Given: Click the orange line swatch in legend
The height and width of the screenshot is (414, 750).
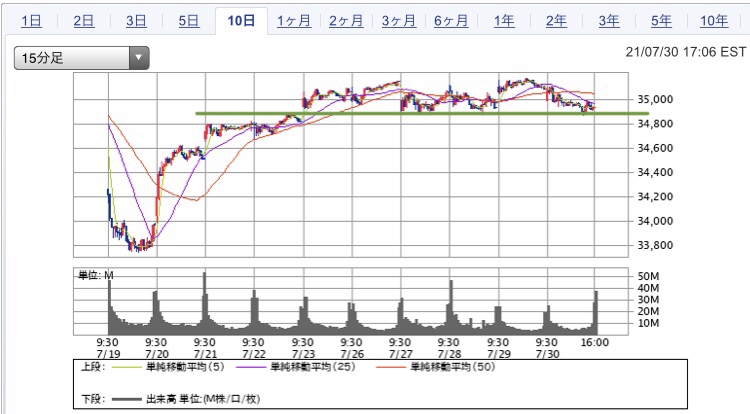Looking at the screenshot, I should (x=391, y=368).
